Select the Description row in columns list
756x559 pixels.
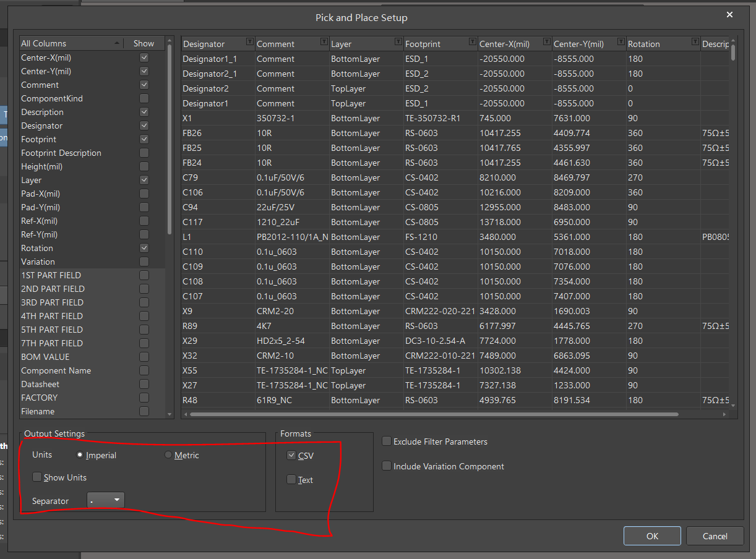(x=93, y=112)
